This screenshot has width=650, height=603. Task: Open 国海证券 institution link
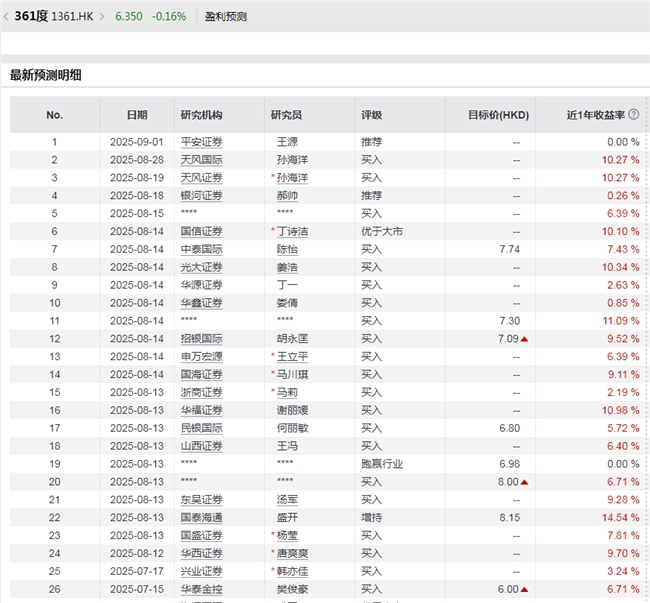pyautogui.click(x=201, y=375)
